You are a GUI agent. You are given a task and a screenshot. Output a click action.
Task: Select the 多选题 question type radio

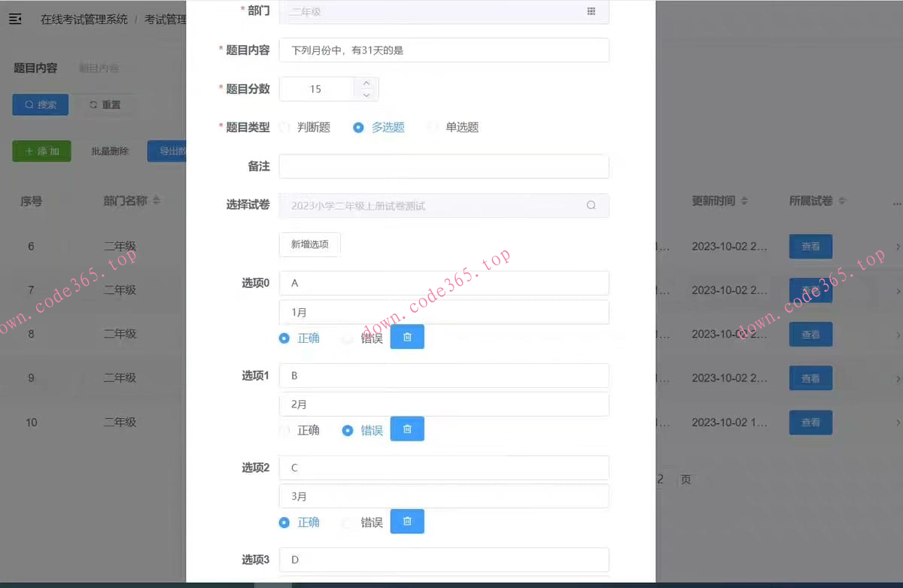358,127
